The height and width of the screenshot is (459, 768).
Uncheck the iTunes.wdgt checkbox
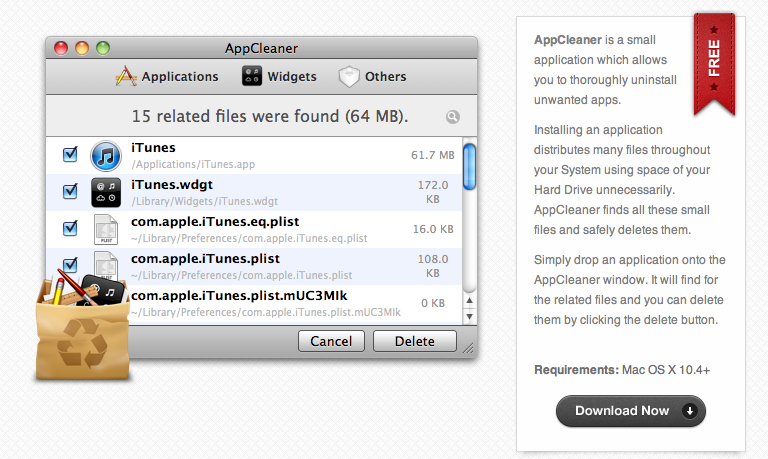70,191
